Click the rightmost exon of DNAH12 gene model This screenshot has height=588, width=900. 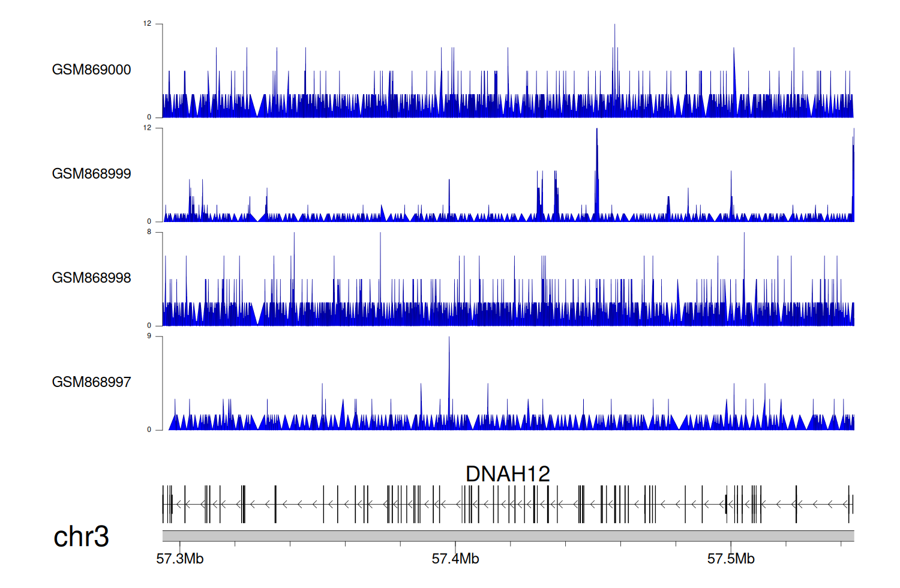pyautogui.click(x=852, y=505)
